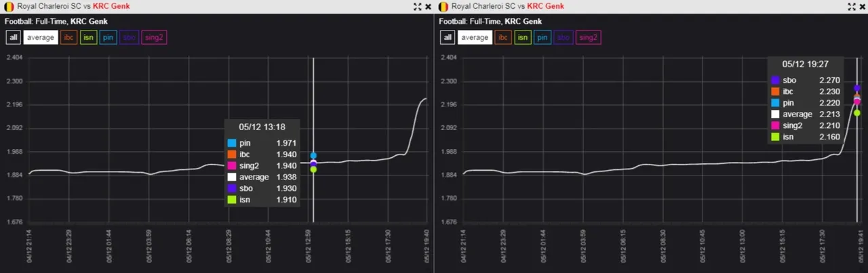Screen dimensions: 868x273
Task: Click the average value 2.213 in the tooltip
Action: click(x=830, y=114)
